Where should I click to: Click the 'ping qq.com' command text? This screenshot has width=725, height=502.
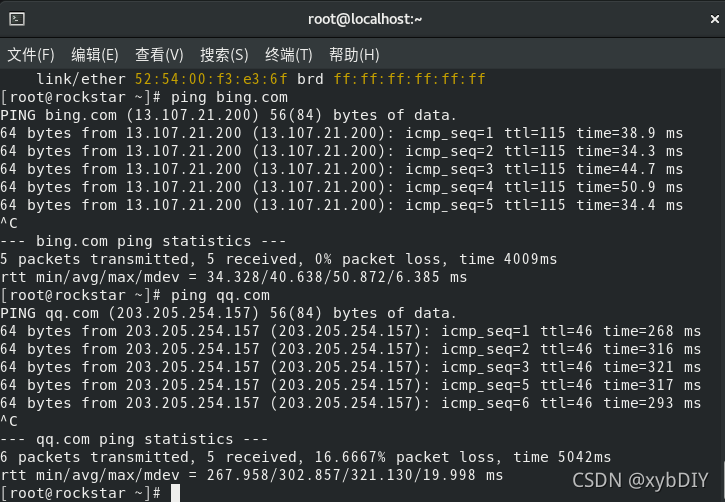(221, 295)
